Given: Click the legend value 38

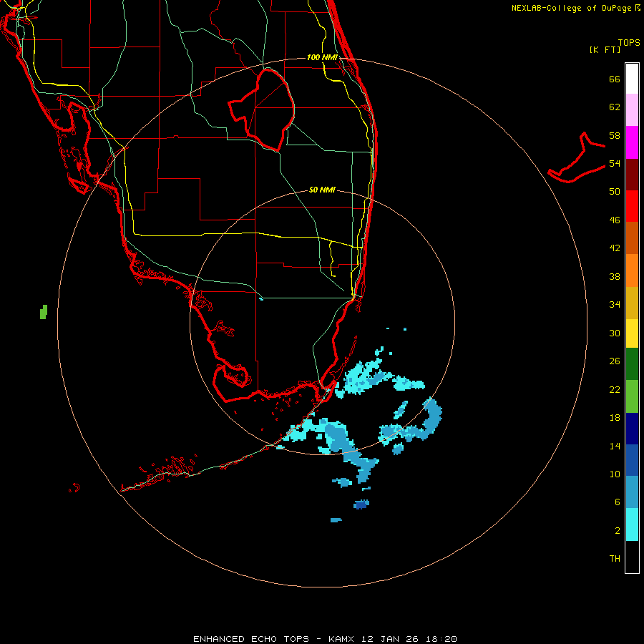Looking at the screenshot, I should pos(615,276).
